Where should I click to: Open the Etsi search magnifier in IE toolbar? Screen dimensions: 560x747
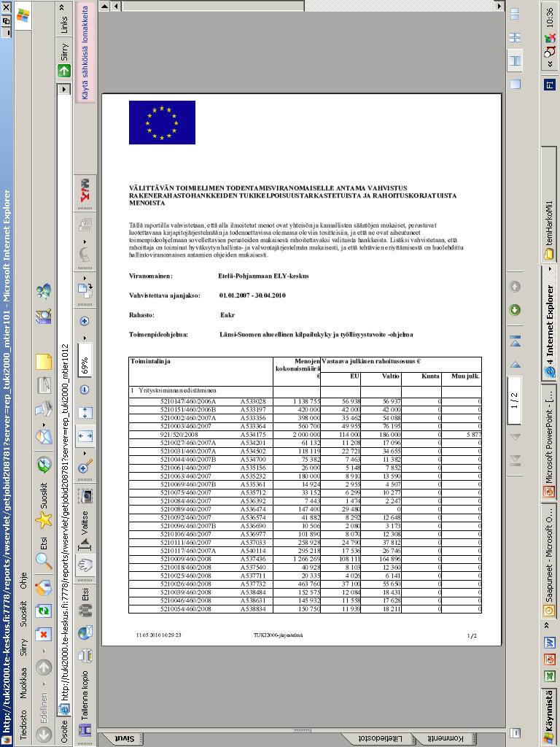pos(44,562)
